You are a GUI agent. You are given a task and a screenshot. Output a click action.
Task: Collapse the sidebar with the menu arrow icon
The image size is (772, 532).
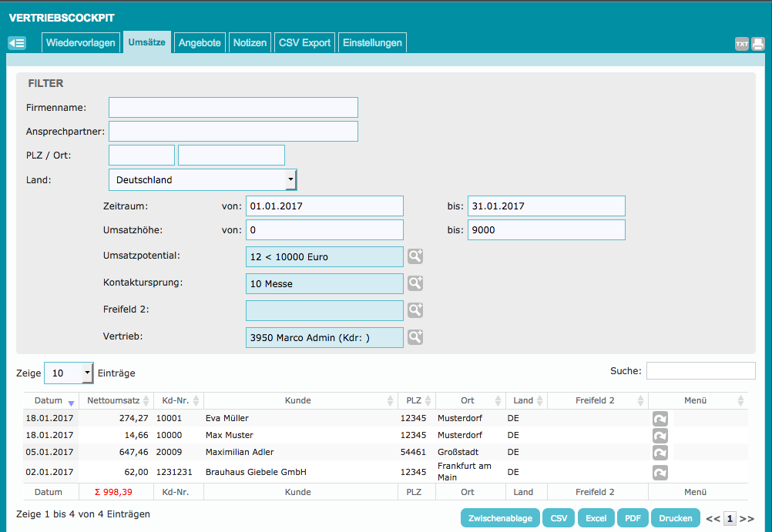point(17,43)
